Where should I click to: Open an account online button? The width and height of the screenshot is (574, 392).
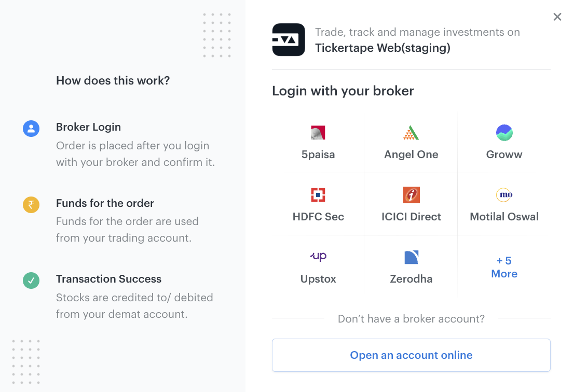(411, 355)
